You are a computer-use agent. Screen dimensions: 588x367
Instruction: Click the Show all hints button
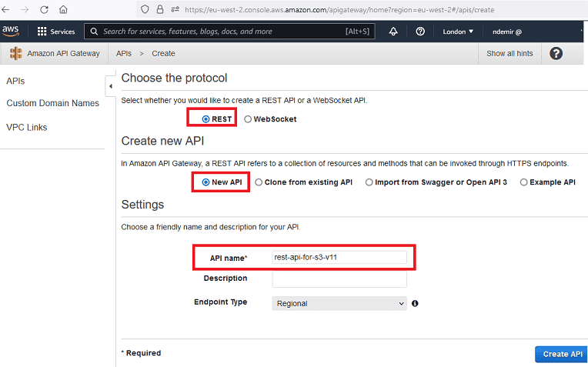click(x=509, y=54)
